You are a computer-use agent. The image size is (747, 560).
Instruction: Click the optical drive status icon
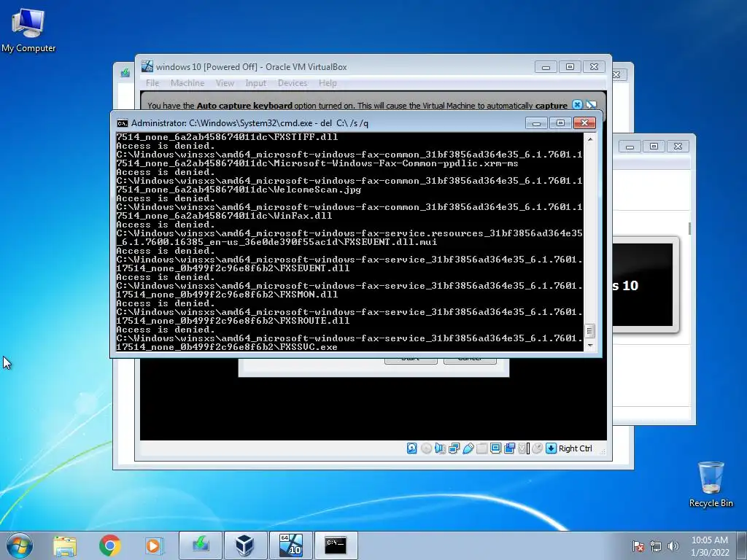[426, 448]
